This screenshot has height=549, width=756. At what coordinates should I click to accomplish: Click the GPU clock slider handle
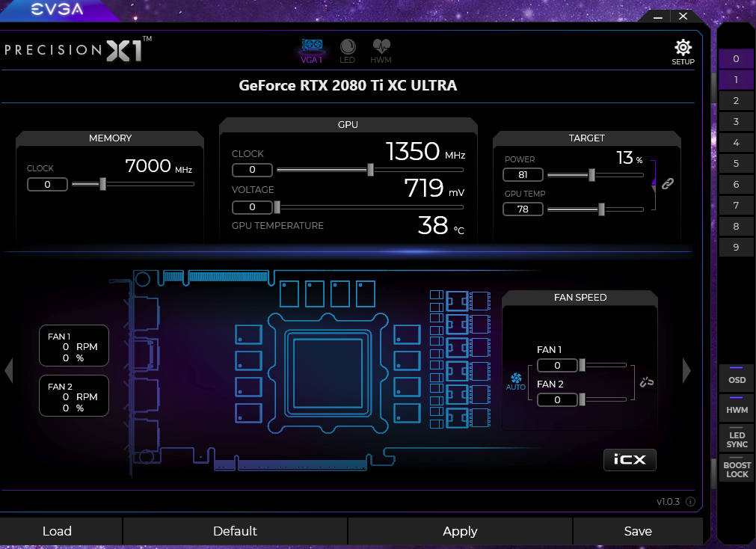(x=370, y=169)
